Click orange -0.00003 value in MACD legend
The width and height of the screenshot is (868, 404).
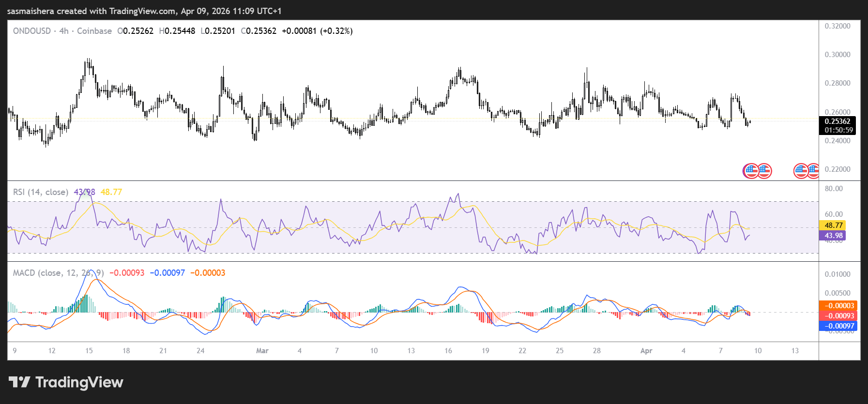point(208,273)
